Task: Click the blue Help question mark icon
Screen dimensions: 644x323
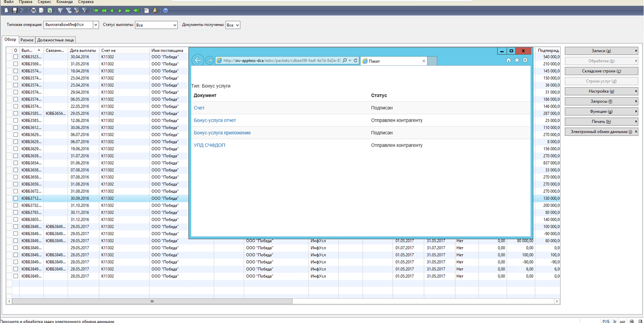Action: point(165,10)
